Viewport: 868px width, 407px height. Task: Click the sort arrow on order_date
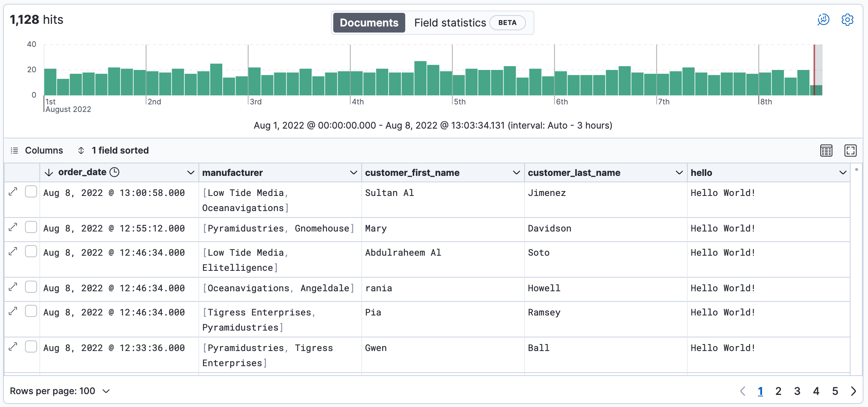[x=49, y=172]
